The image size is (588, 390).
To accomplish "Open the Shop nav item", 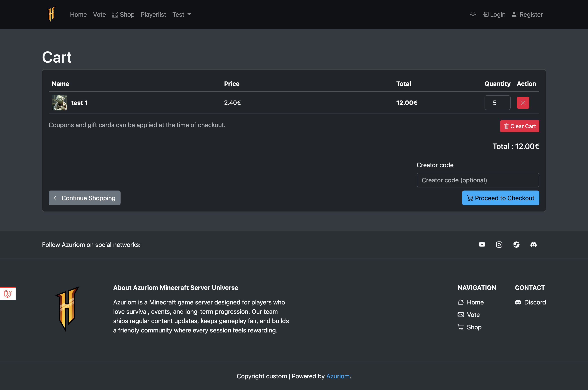I will (x=123, y=14).
